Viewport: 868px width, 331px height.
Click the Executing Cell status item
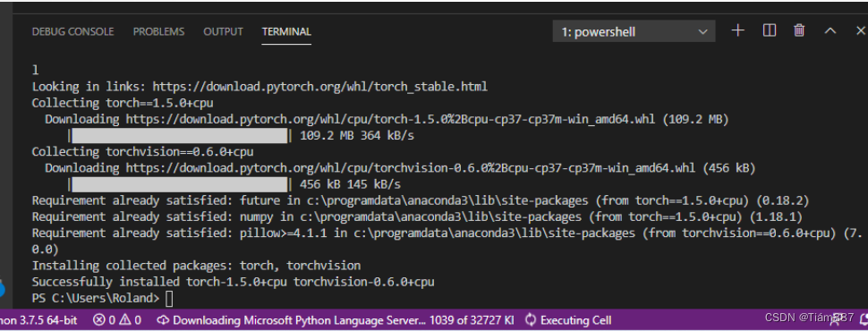click(x=568, y=320)
